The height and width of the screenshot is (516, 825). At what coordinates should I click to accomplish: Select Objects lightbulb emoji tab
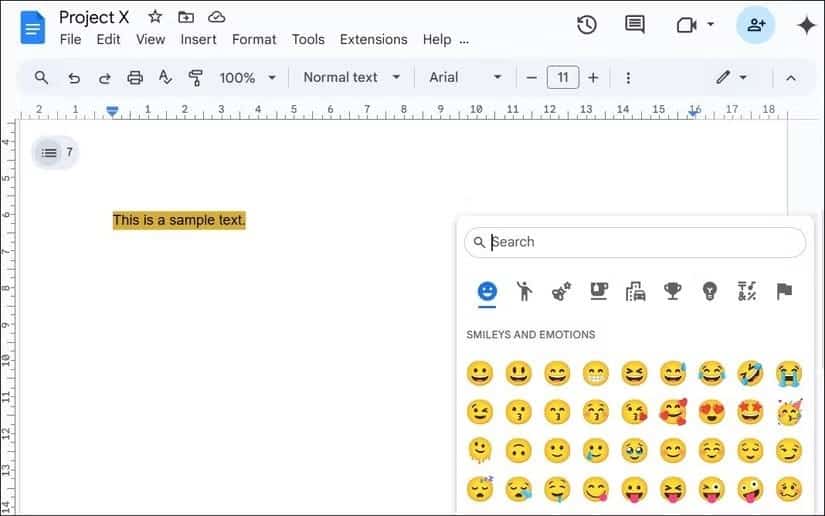click(x=710, y=291)
